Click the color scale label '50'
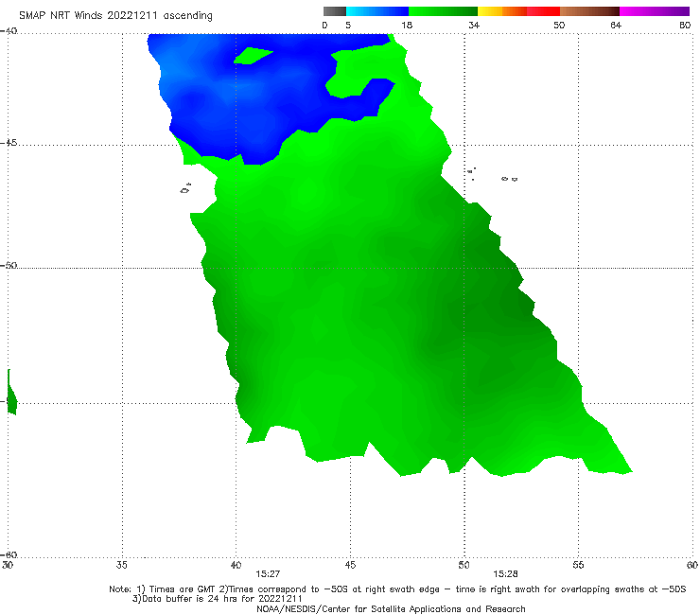 pyautogui.click(x=559, y=25)
